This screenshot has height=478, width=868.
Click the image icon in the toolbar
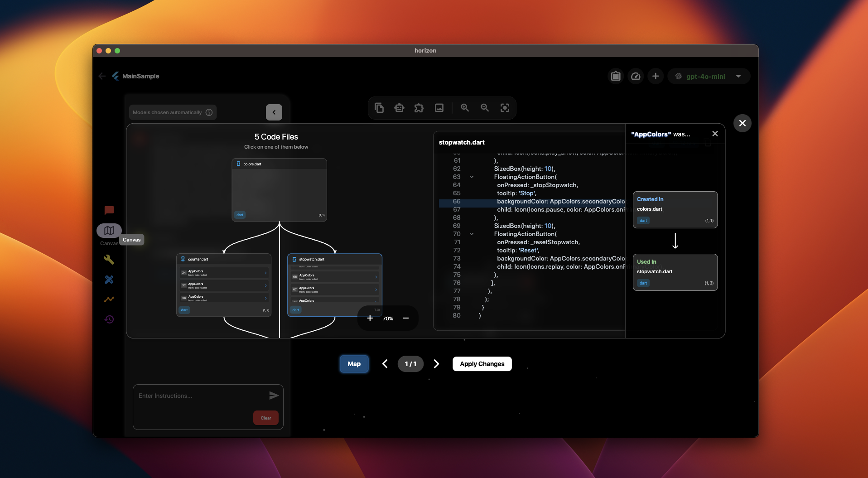coord(439,108)
